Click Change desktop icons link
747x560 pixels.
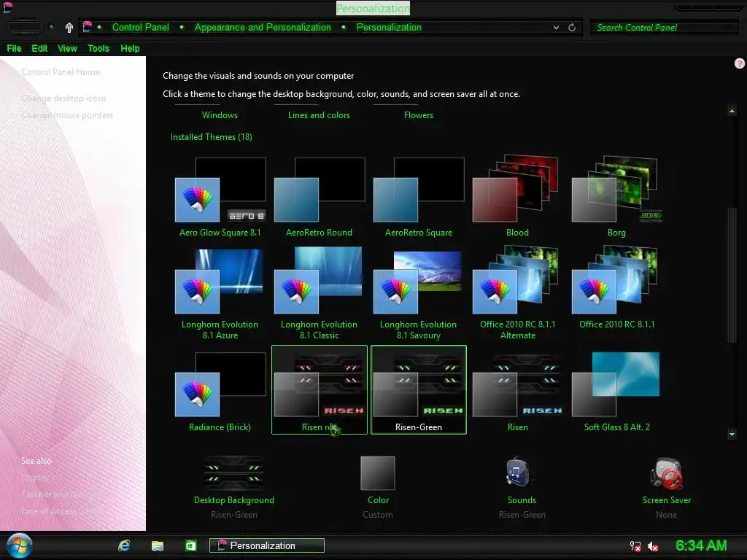coord(64,98)
